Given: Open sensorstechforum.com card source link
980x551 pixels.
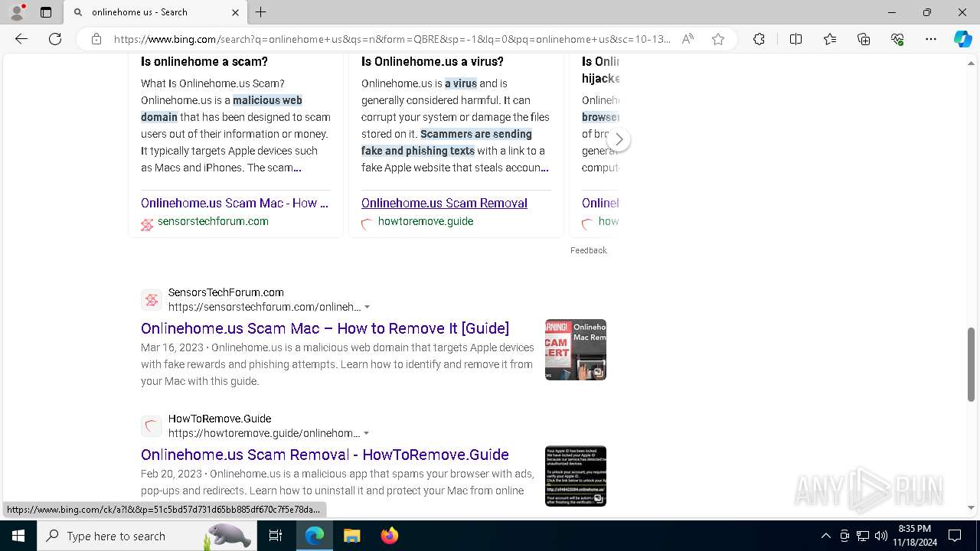Looking at the screenshot, I should point(213,221).
